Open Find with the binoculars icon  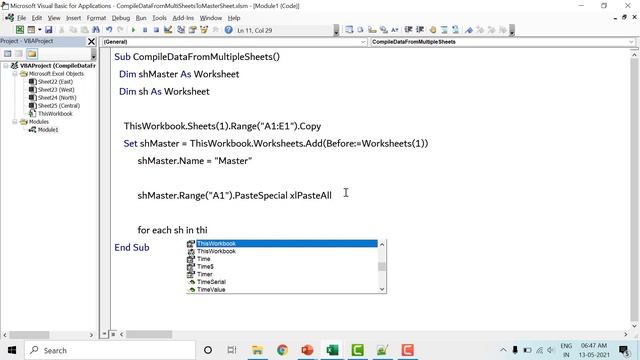click(96, 30)
